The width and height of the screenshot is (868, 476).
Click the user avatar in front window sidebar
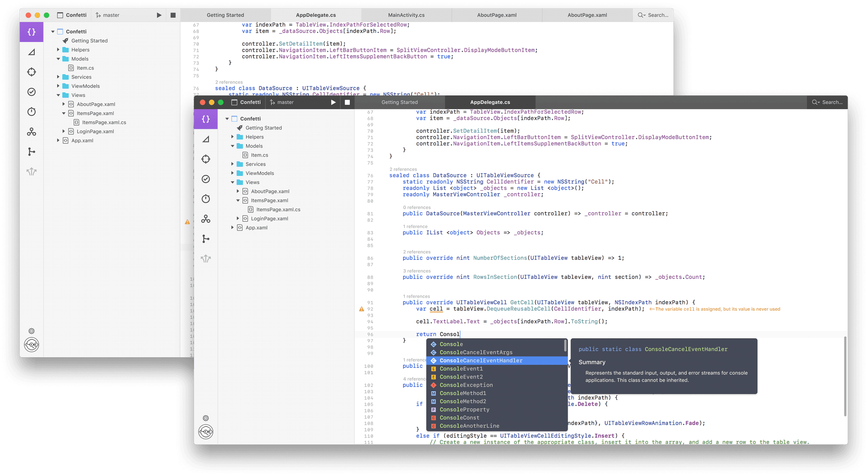coord(206,432)
